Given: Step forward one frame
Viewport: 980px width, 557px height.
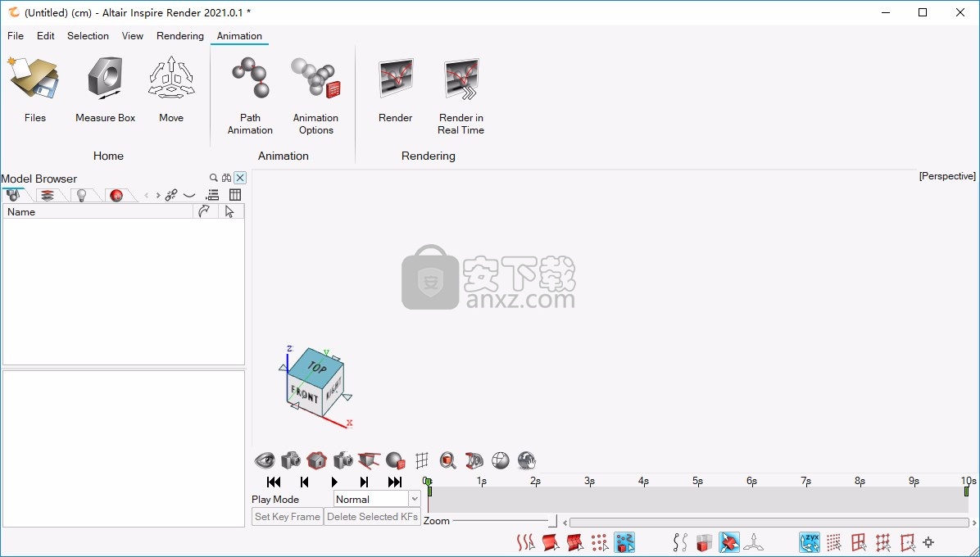Looking at the screenshot, I should [364, 482].
